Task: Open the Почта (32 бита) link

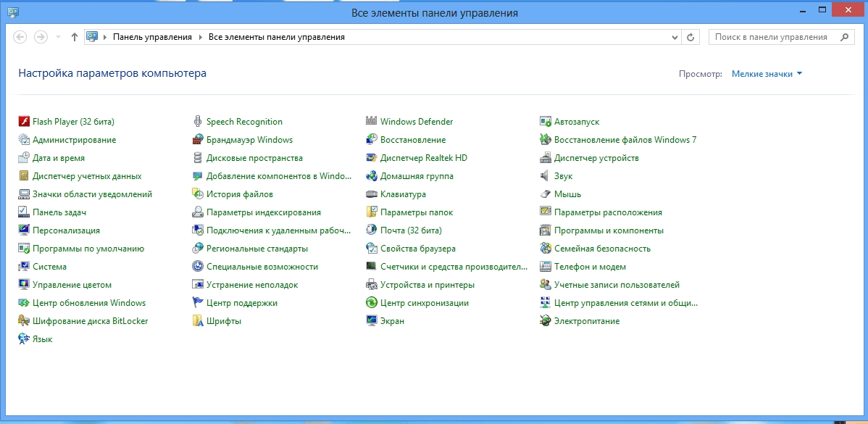Action: [x=412, y=230]
